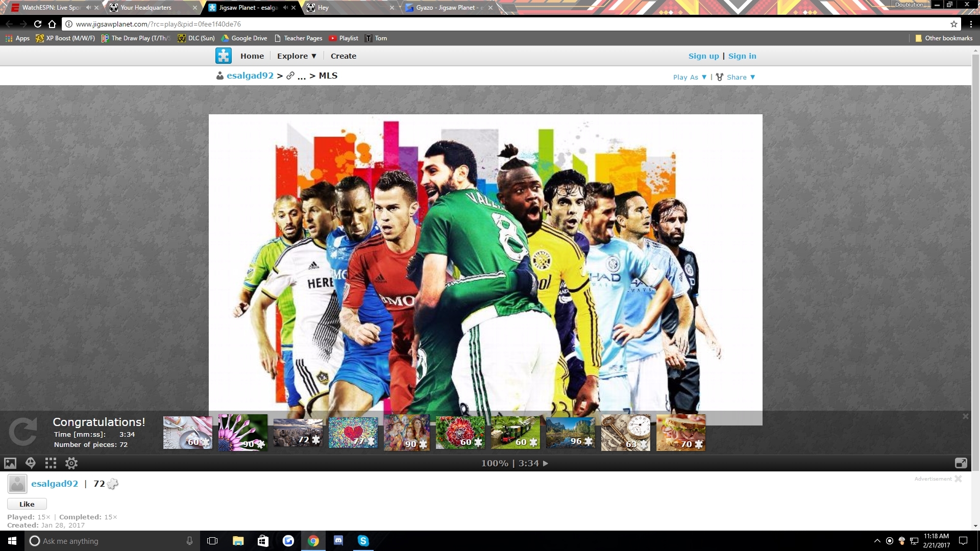
Task: Play the timer next to 3:34
Action: click(546, 463)
